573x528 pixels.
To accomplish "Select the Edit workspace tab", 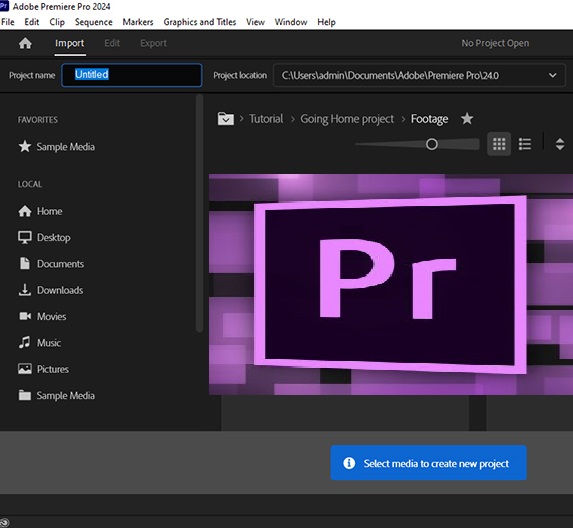I will pos(112,43).
